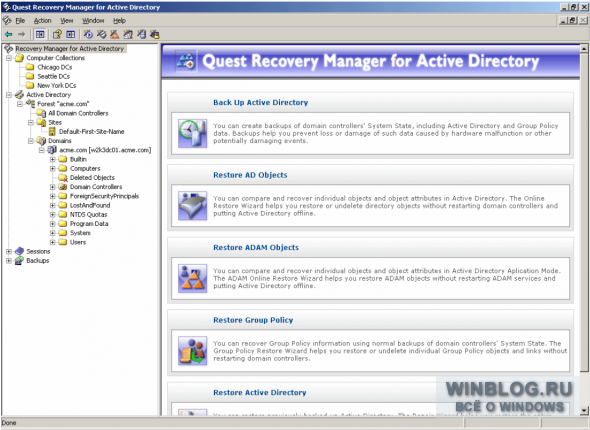Screen dimensions: 590x430
Task: Select the Domain Controllers folder icon in tree
Action: [x=63, y=187]
